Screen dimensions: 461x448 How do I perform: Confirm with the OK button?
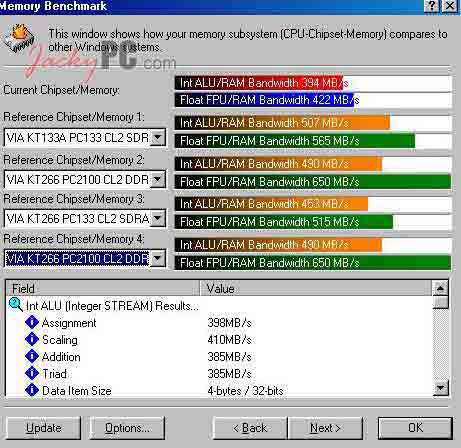pos(415,428)
